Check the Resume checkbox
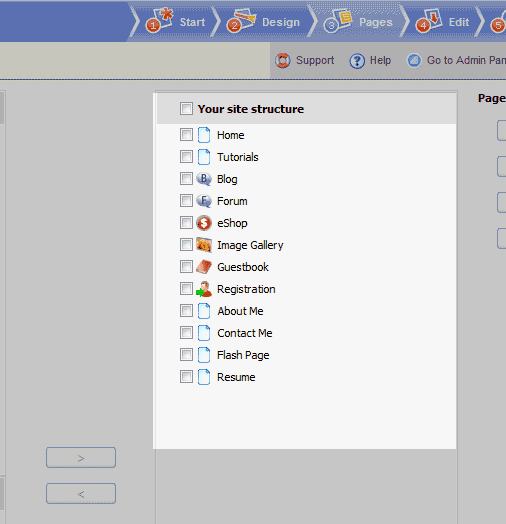The width and height of the screenshot is (506, 524). (x=186, y=377)
